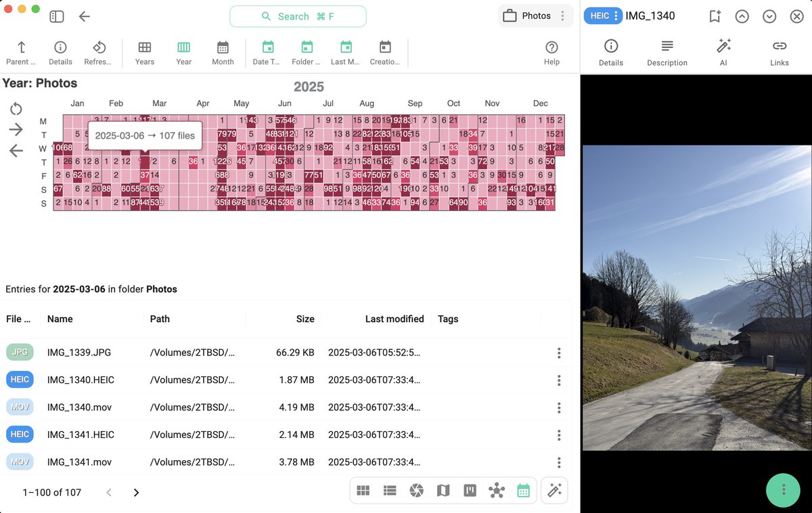Switch to the list perspective
The width and height of the screenshot is (812, 513).
[x=390, y=491]
